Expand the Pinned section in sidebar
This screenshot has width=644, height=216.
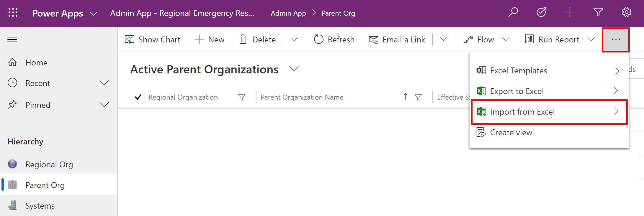point(104,105)
